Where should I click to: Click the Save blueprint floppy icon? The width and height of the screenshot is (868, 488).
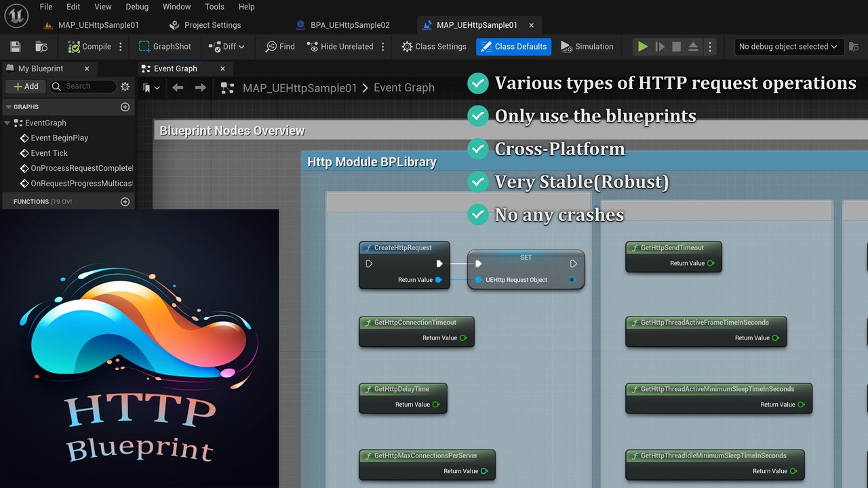[16, 47]
